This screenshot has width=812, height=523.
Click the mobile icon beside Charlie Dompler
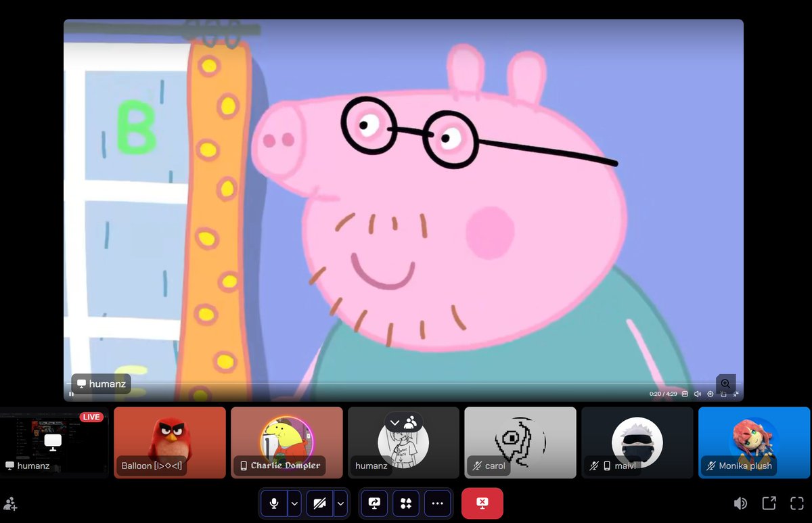click(x=244, y=466)
